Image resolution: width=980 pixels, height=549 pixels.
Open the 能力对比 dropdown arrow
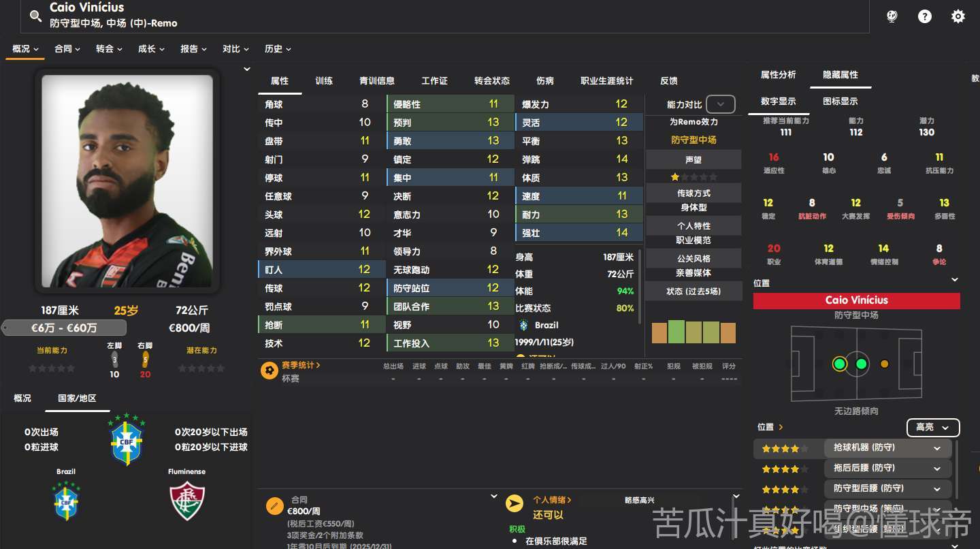click(721, 104)
